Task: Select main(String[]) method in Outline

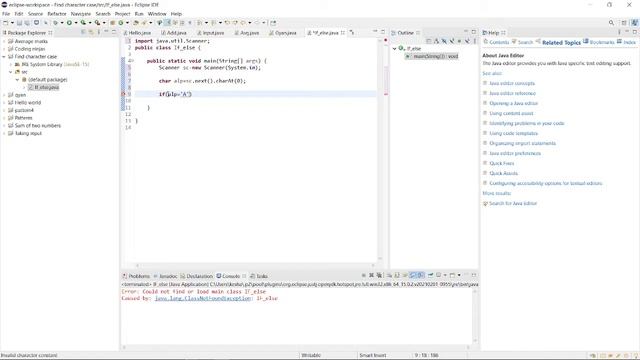Action: coord(432,56)
